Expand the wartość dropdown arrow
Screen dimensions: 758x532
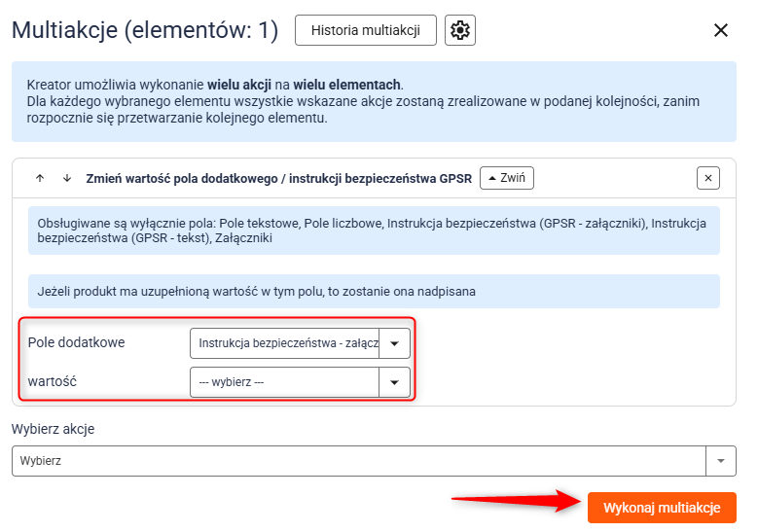(394, 382)
